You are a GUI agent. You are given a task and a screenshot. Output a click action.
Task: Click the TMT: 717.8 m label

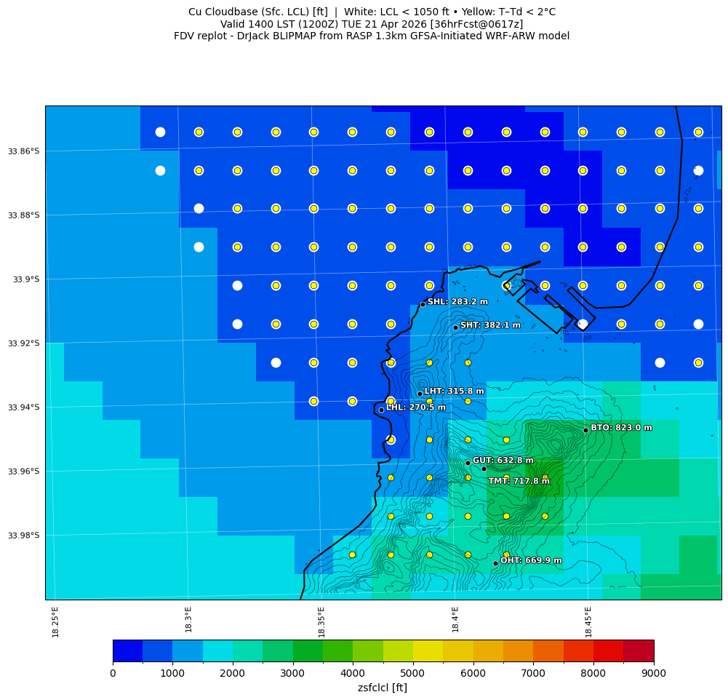point(519,481)
